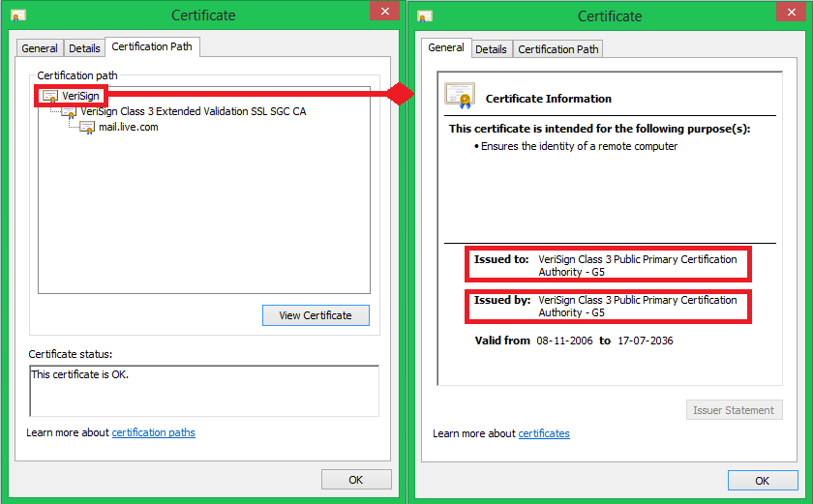Click the 'Valid from' label
Screen dimensions: 813x504
point(502,341)
